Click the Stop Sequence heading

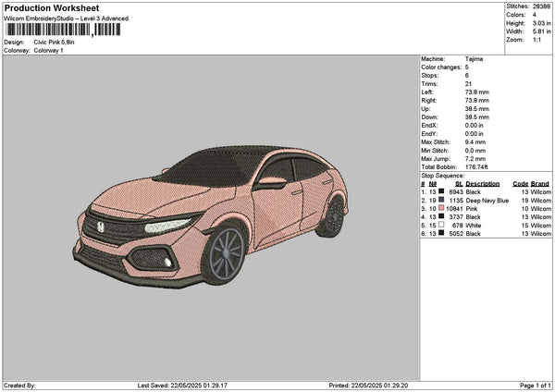click(443, 176)
